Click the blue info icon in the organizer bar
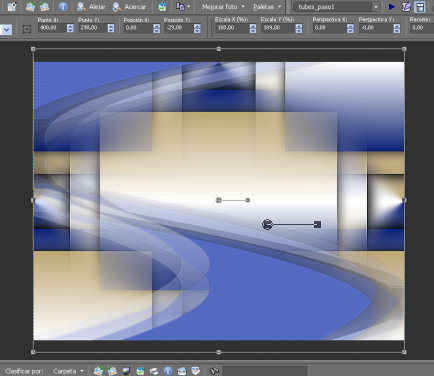Screen dimensions: 434x376 [168, 371]
